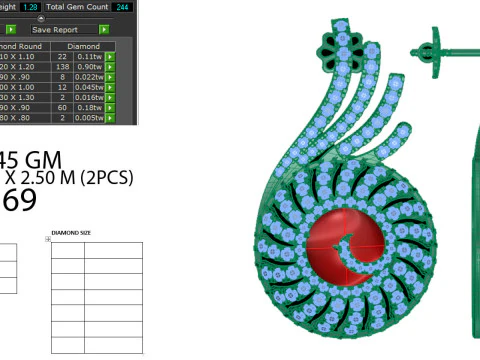Click the gem count 138 cell
This screenshot has height=360, width=480.
[62, 67]
